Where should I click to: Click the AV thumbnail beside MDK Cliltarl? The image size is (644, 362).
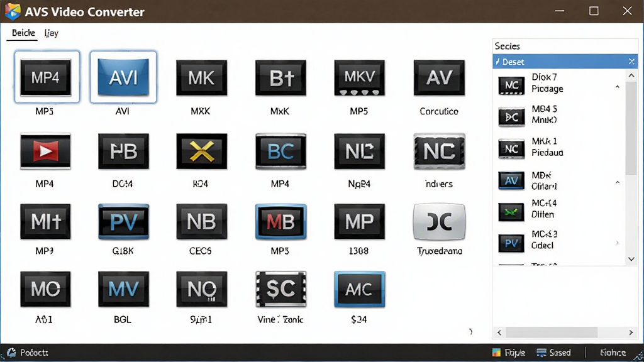click(x=511, y=180)
